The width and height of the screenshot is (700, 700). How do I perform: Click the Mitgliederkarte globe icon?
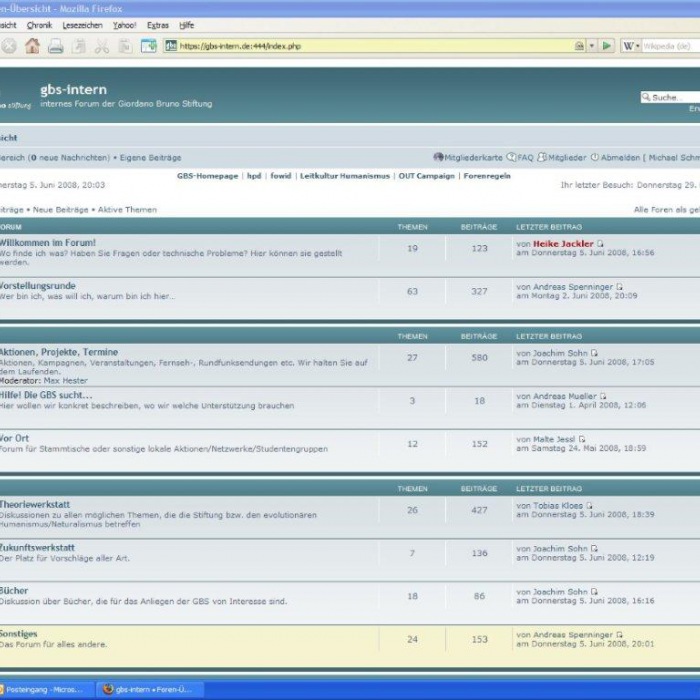[438, 157]
